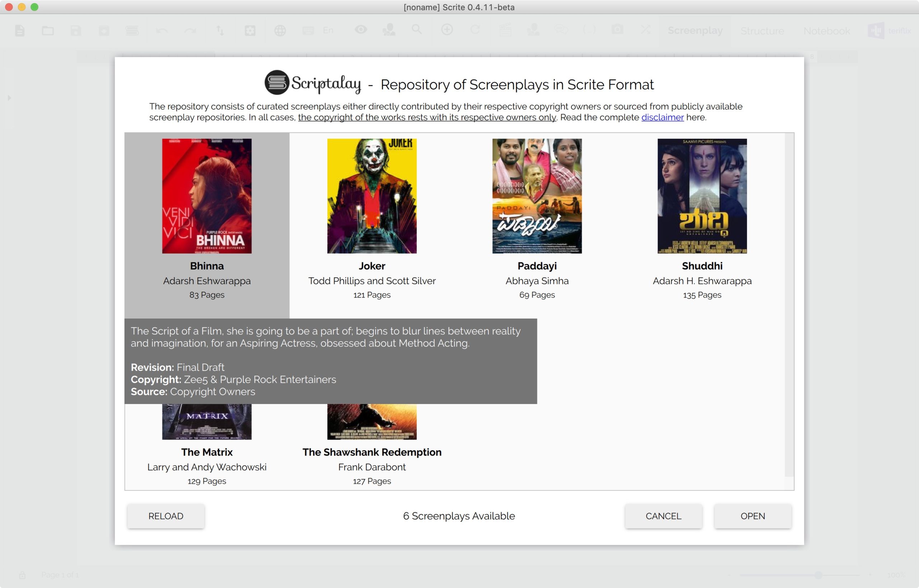Switch to the Notebook tab

point(827,31)
